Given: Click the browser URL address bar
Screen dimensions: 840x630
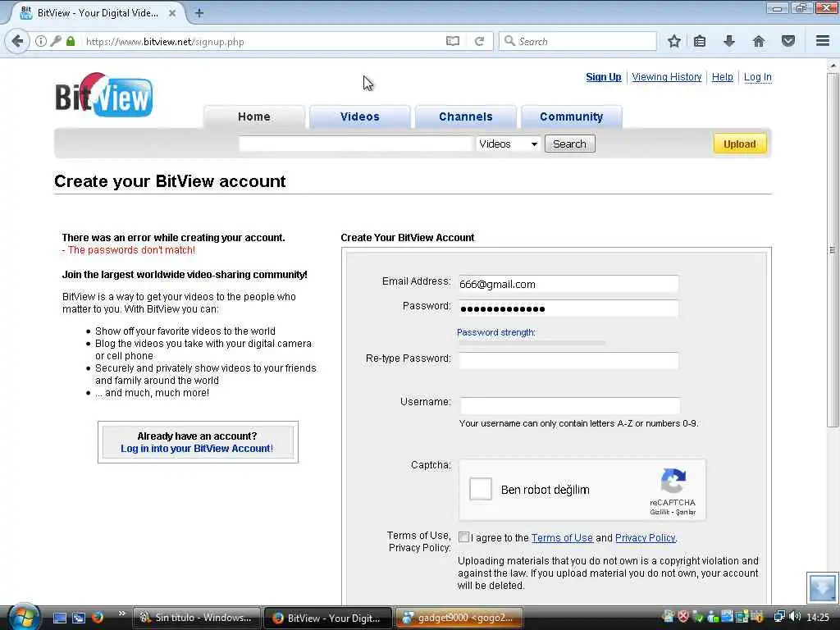Looking at the screenshot, I should point(262,41).
